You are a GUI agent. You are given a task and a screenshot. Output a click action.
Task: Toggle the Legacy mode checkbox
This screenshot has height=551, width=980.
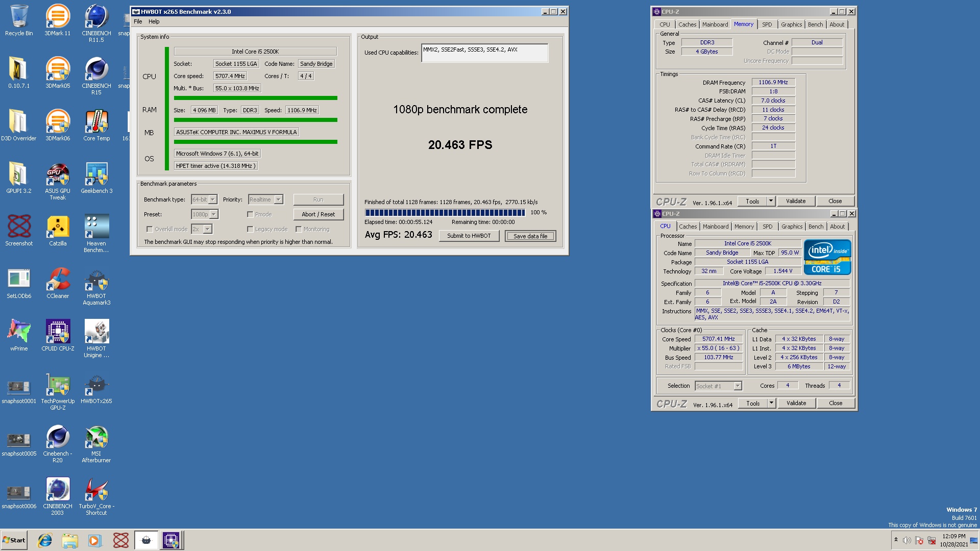click(250, 229)
